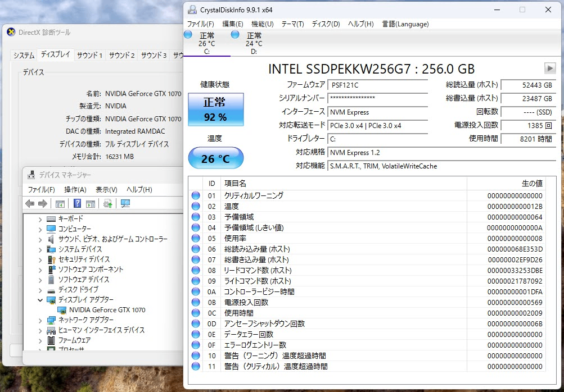The width and height of the screenshot is (564, 392).
Task: Click the ファームウェア category icon
Action: click(51, 340)
